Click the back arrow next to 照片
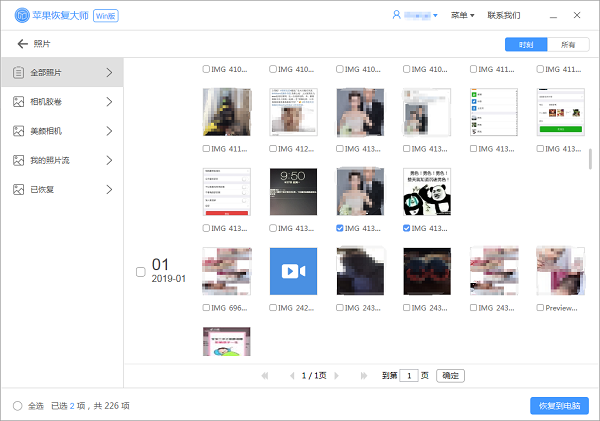Viewport: 600px width, 421px height. pos(23,44)
